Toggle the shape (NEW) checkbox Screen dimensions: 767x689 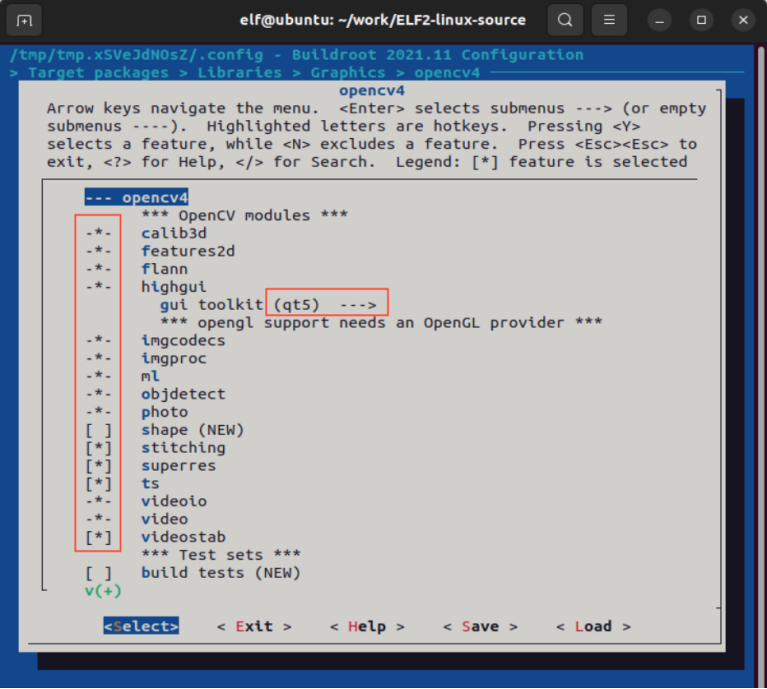pos(99,430)
